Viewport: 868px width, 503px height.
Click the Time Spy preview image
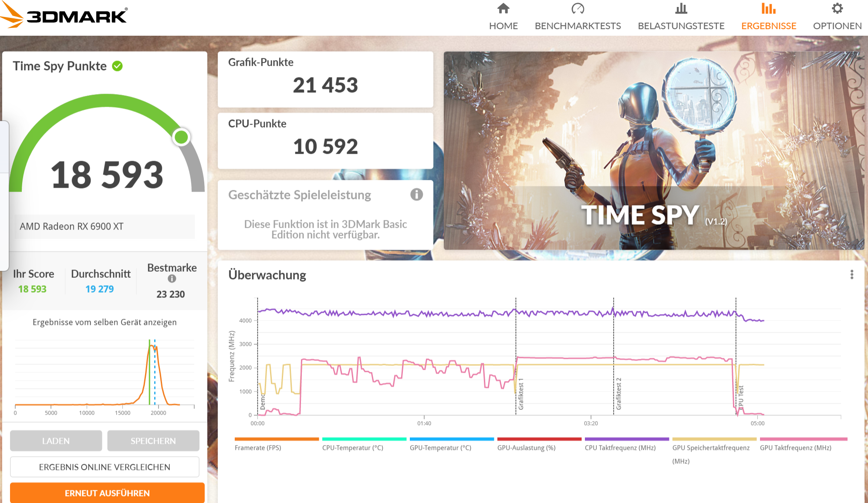pos(653,150)
